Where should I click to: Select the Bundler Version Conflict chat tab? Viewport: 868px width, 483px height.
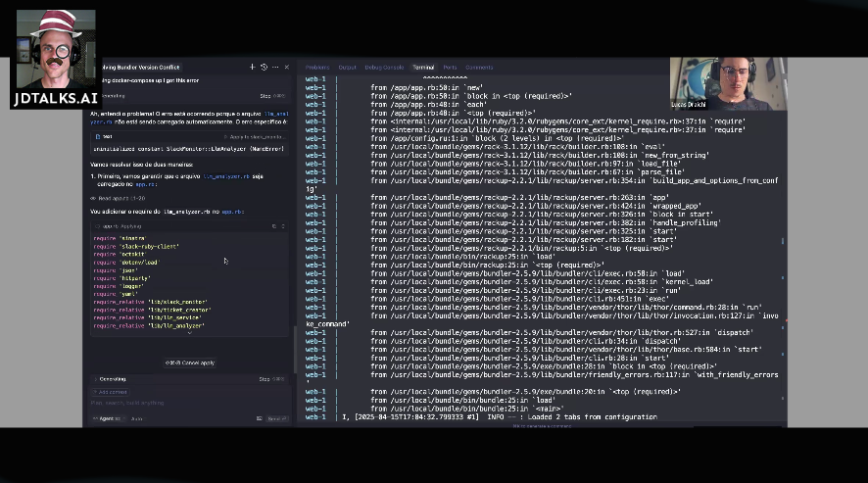pyautogui.click(x=141, y=67)
